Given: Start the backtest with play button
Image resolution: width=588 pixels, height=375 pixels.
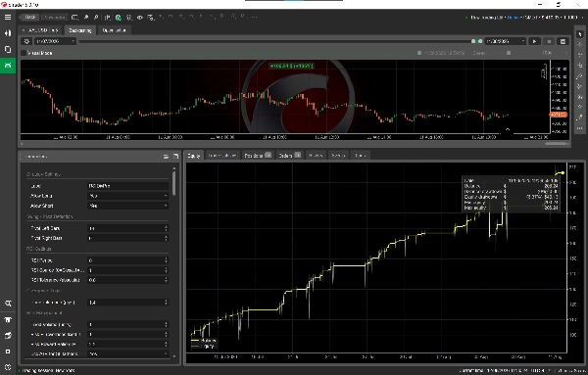Looking at the screenshot, I should pyautogui.click(x=534, y=41).
